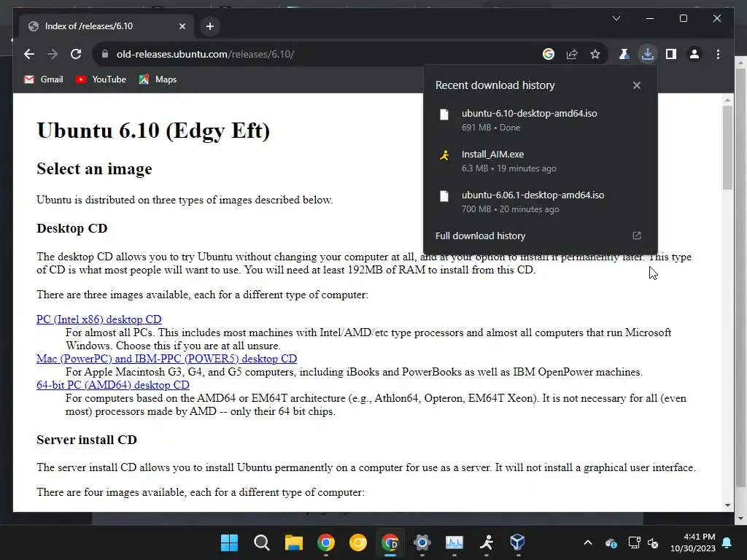Open the notifications bell icon
This screenshot has width=747, height=560.
[727, 542]
